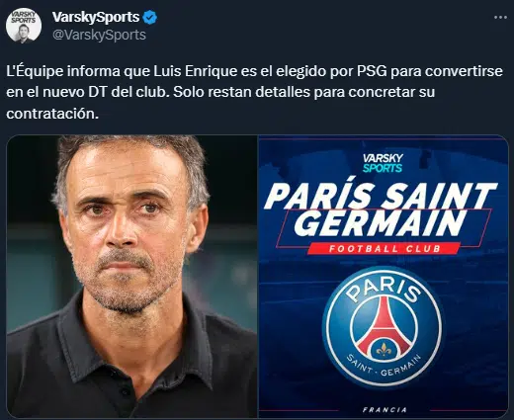Screen dimensions: 514x420
Task: Click the PSG crest logo
Action: point(383,327)
